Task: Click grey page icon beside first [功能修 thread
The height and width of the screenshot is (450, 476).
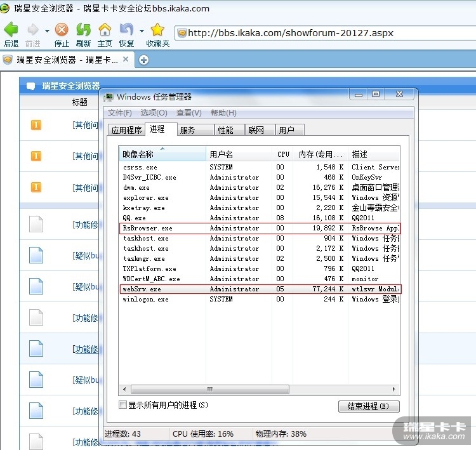Action: click(x=36, y=224)
